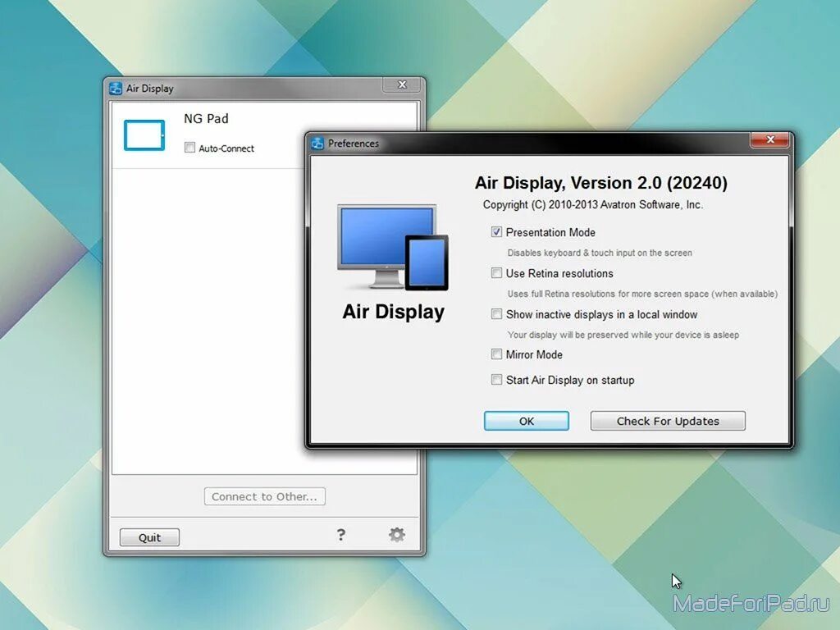Enable Use Retina resolutions
The width and height of the screenshot is (840, 630).
point(496,273)
